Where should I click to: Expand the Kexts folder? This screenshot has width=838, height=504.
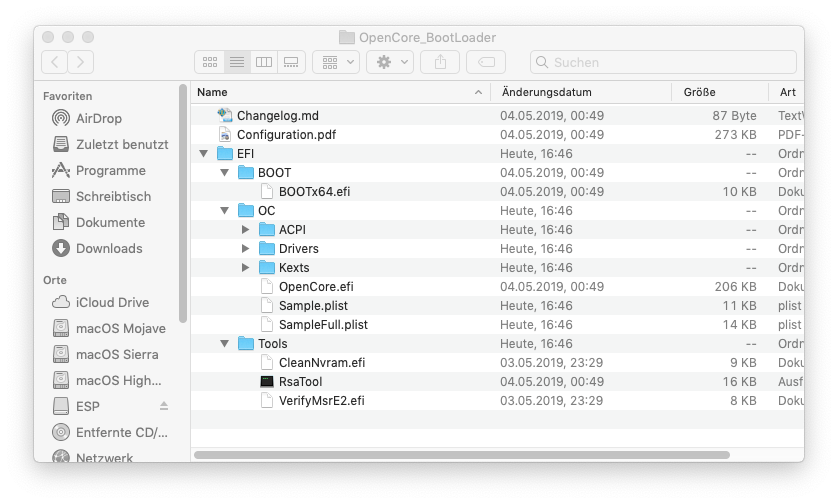(x=245, y=268)
